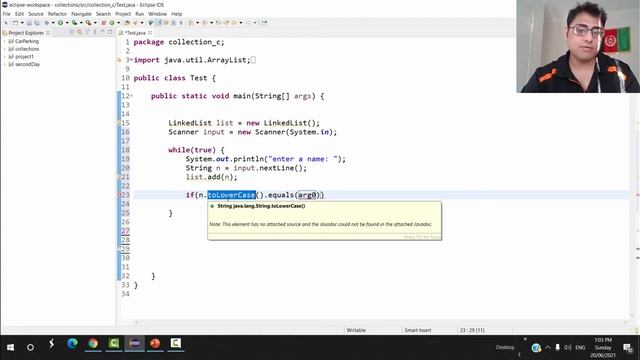
Task: Toggle the highlighted Word Wrap button
Action: (158, 23)
